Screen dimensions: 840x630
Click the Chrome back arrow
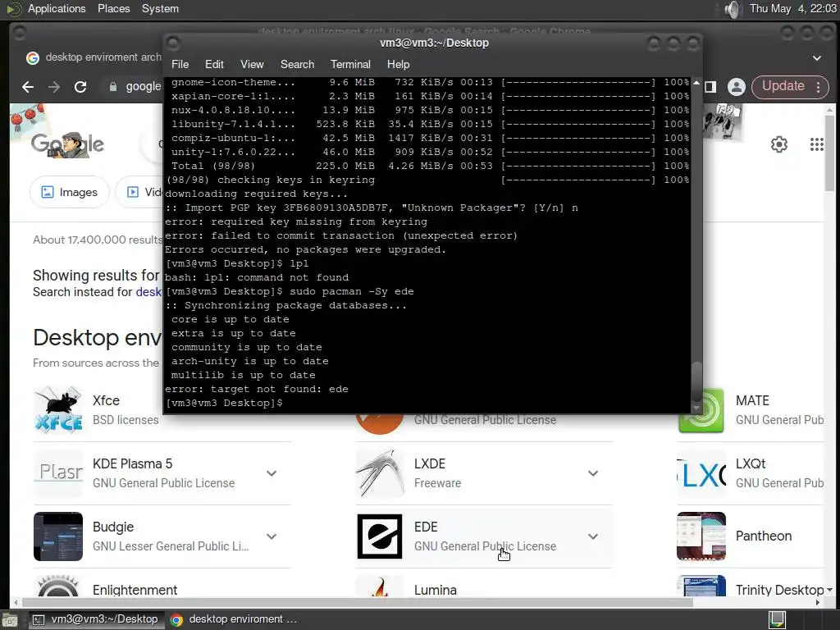pos(28,87)
